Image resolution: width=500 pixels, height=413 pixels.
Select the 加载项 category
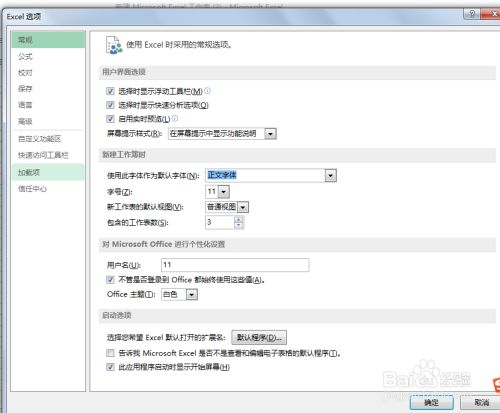48,172
